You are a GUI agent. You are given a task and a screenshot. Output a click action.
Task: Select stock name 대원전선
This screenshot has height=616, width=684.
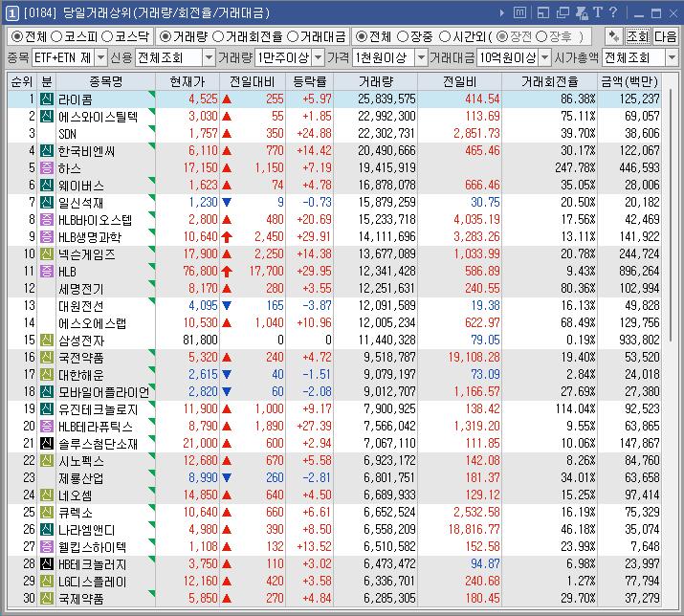click(x=80, y=306)
